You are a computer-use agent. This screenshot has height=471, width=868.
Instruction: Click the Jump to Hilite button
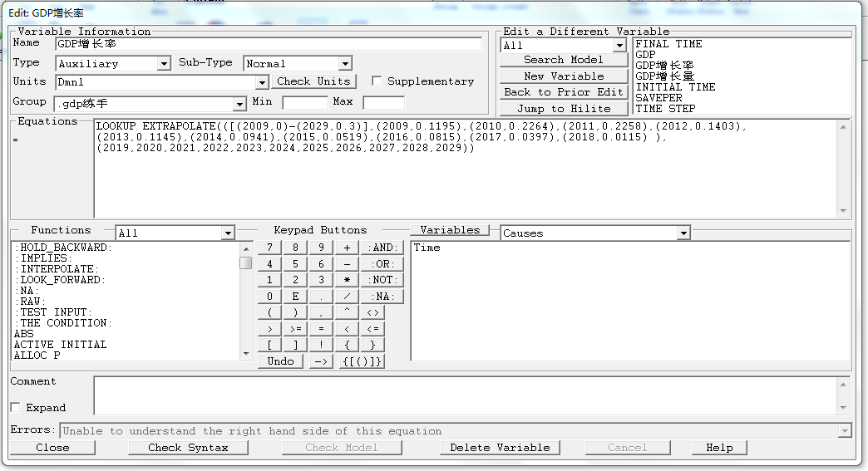tap(564, 109)
